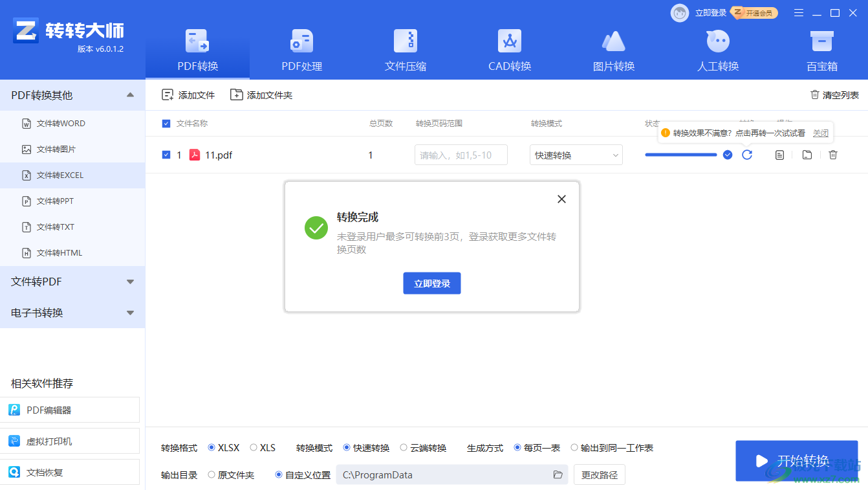The width and height of the screenshot is (868, 490).
Task: Select the 云端转换 radio button
Action: [x=404, y=447]
